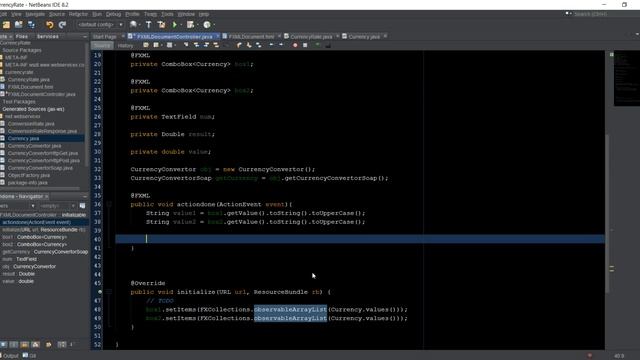Select package-info.java in project tree
The image size is (640, 360).
27,182
